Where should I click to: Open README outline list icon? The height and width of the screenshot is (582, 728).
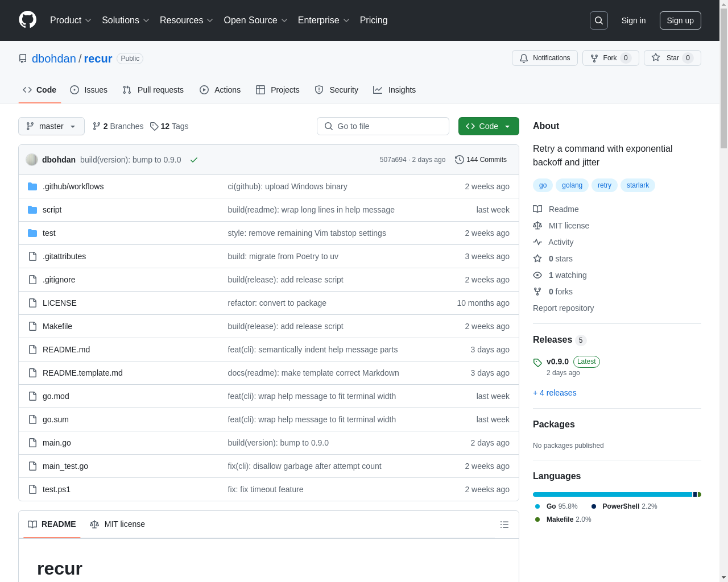click(504, 525)
